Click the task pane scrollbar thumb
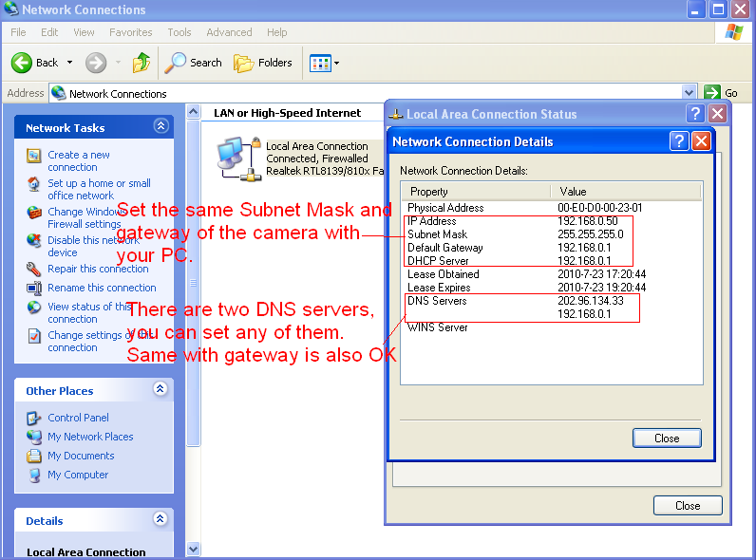Viewport: 756px width, 560px height. point(194,283)
